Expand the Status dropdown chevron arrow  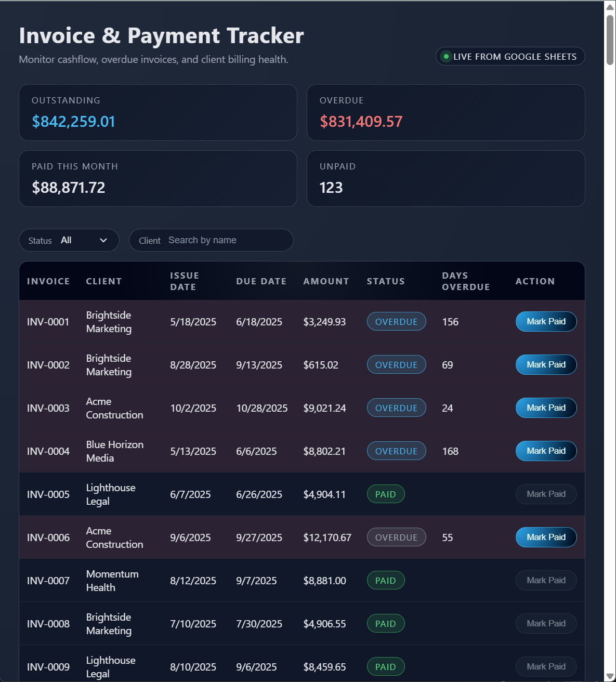[102, 240]
